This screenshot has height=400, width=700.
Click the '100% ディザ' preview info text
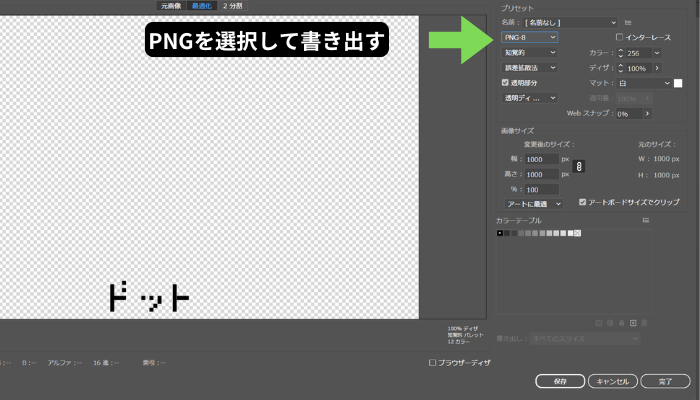coord(462,329)
